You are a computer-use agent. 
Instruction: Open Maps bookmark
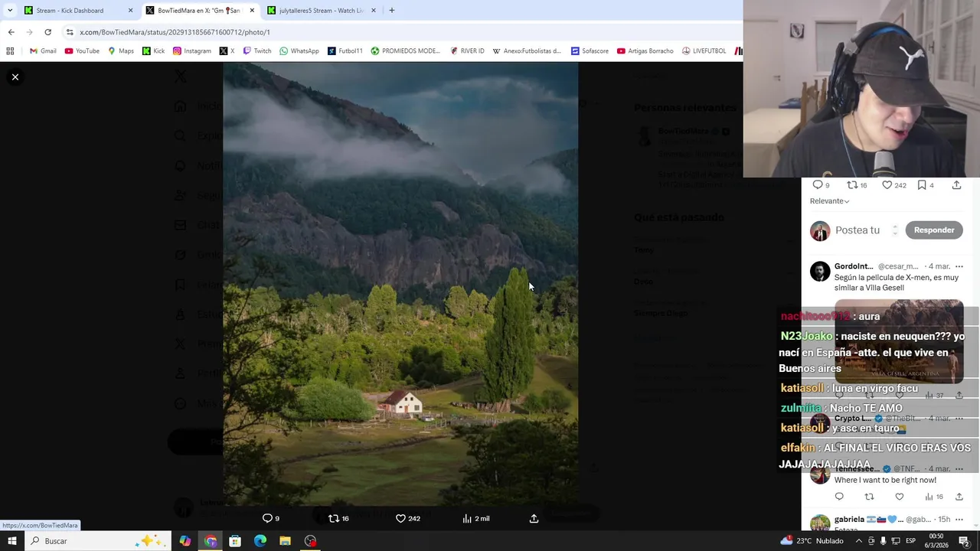(121, 51)
